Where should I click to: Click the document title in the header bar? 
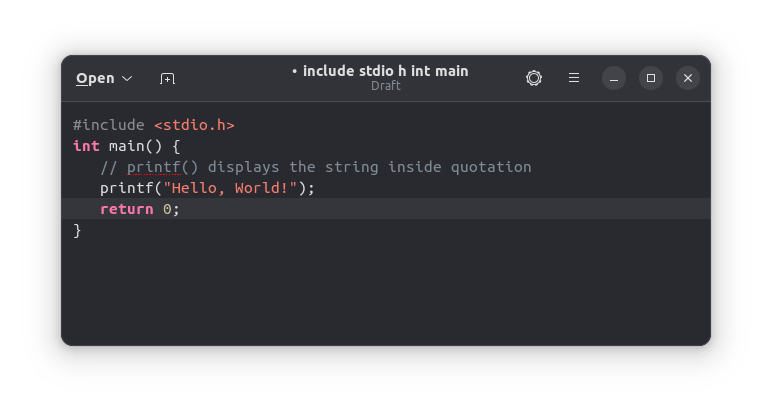pyautogui.click(x=385, y=71)
